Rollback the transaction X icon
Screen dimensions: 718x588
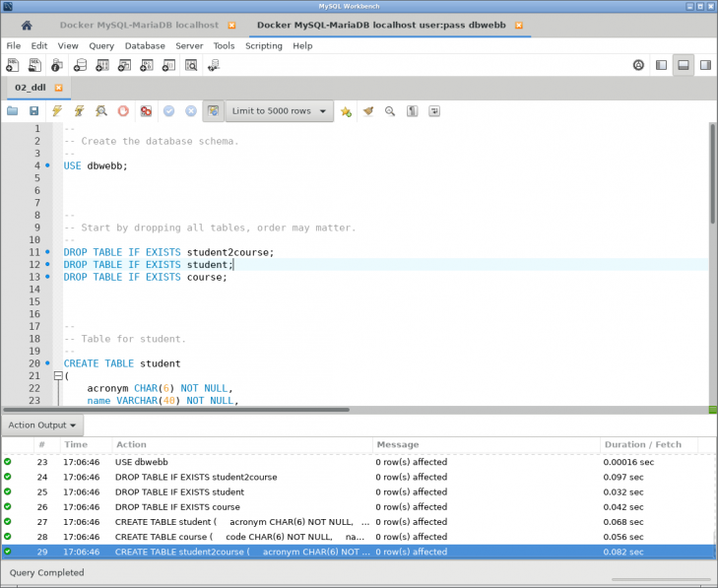pyautogui.click(x=191, y=111)
